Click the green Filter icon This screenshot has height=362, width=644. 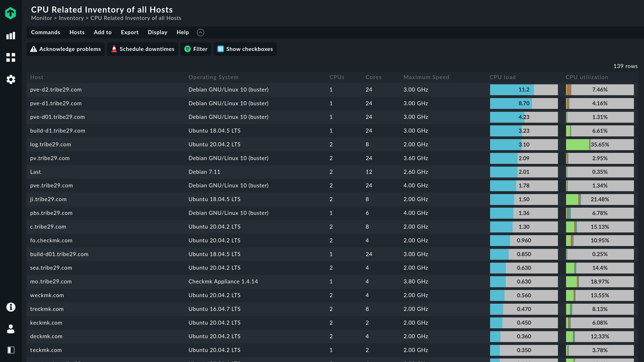coord(187,49)
